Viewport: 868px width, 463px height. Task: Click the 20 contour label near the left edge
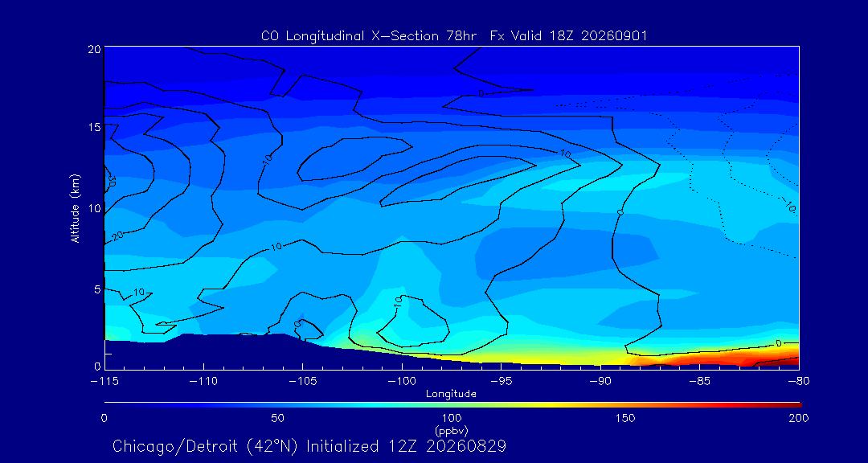click(x=117, y=236)
